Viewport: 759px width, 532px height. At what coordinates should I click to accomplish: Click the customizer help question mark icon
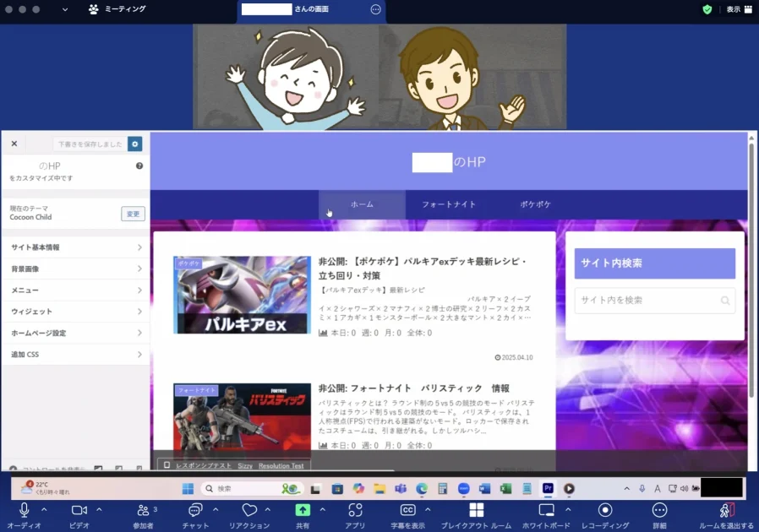click(139, 166)
